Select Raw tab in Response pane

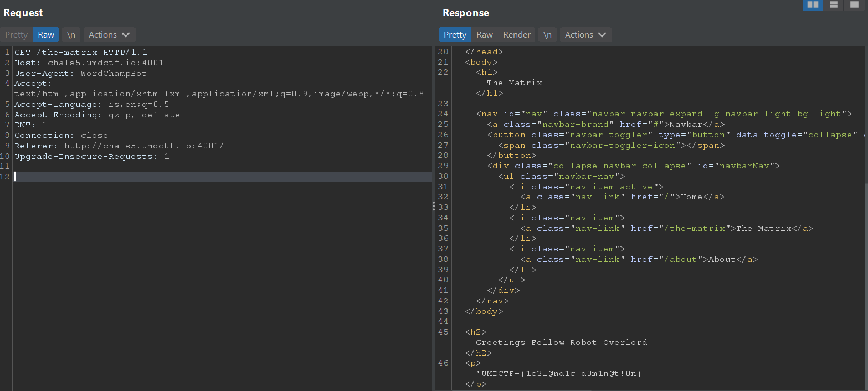(x=485, y=34)
